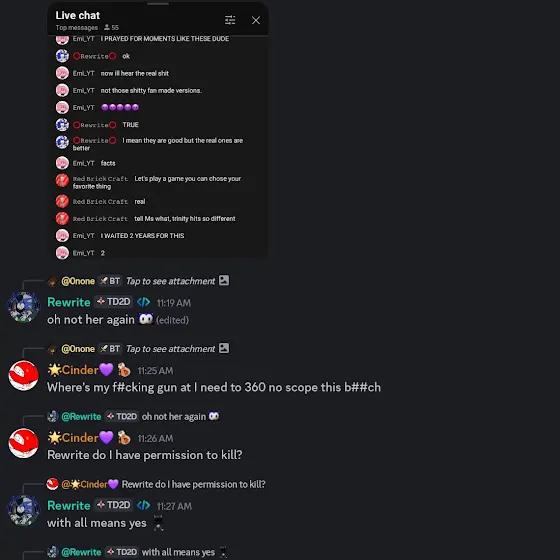
Task: Open the second attachment image icon above Cinder's message
Action: pos(224,348)
